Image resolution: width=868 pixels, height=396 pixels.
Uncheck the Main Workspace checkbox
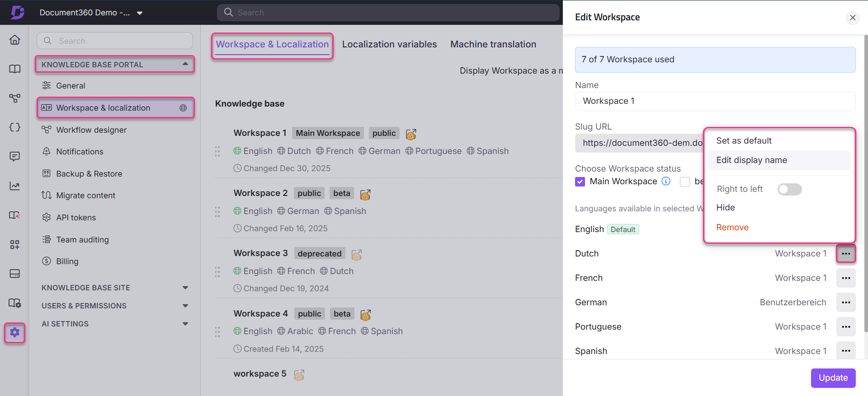(580, 182)
